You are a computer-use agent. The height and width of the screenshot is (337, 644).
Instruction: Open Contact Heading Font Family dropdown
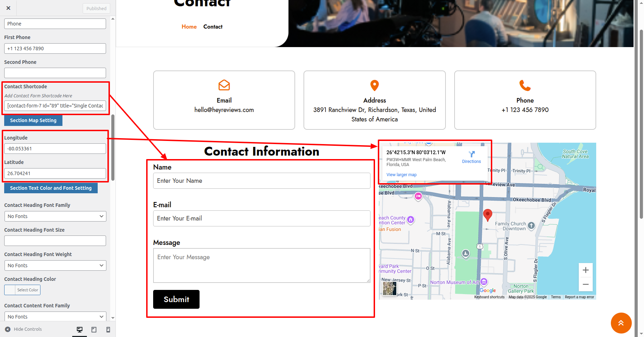pos(55,216)
